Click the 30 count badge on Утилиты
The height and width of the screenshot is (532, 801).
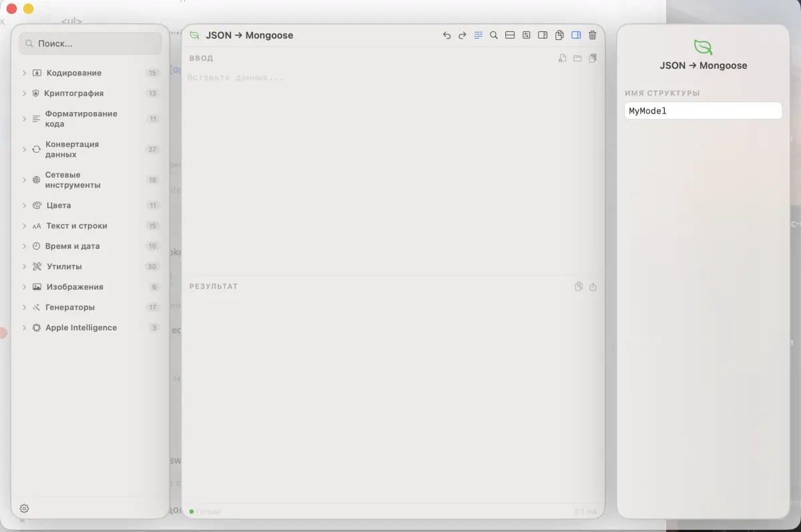(152, 266)
